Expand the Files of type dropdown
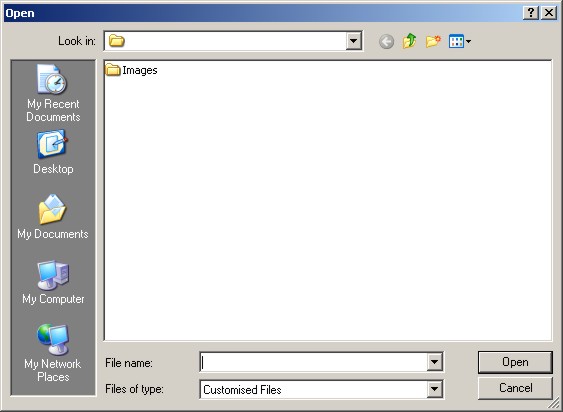This screenshot has height=412, width=563. [x=434, y=389]
